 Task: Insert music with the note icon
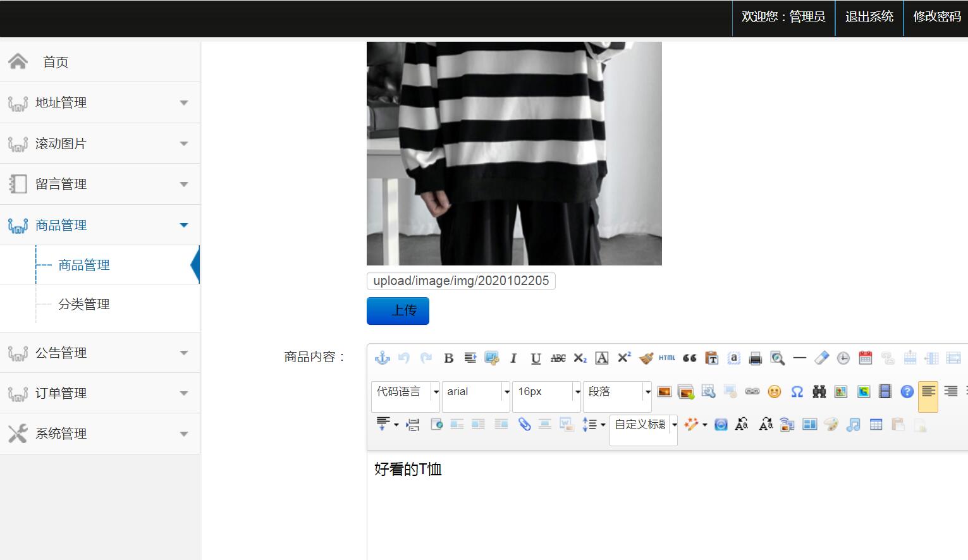pyautogui.click(x=854, y=424)
